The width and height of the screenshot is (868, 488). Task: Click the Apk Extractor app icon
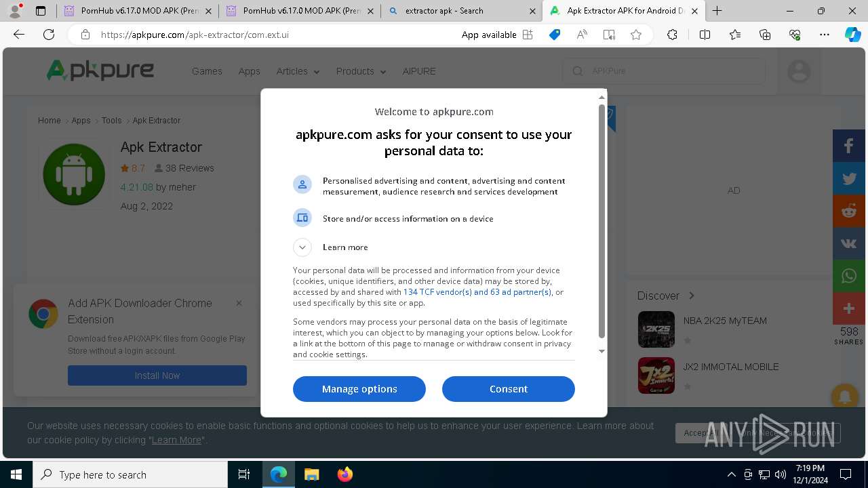(x=74, y=174)
